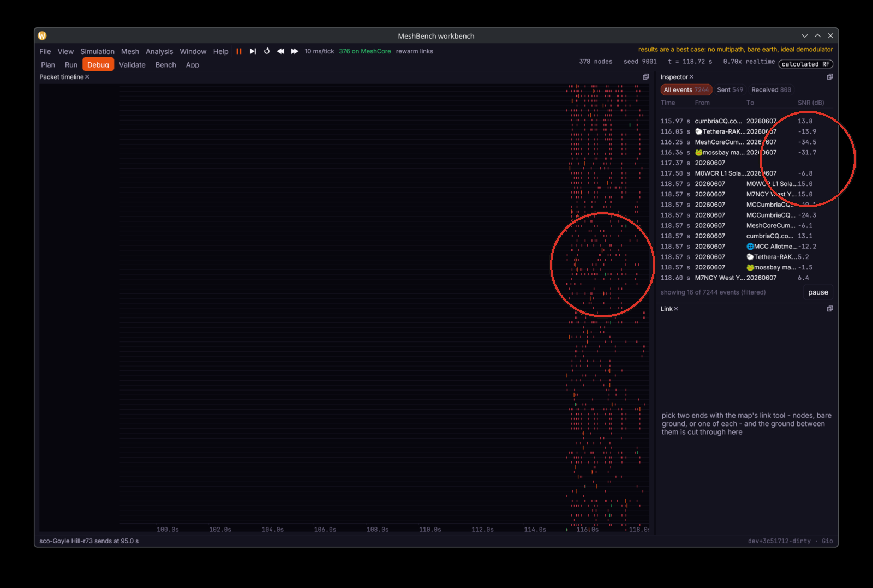Viewport: 873px width, 588px height.
Task: Filter the Inspector to Sent events
Action: 730,90
